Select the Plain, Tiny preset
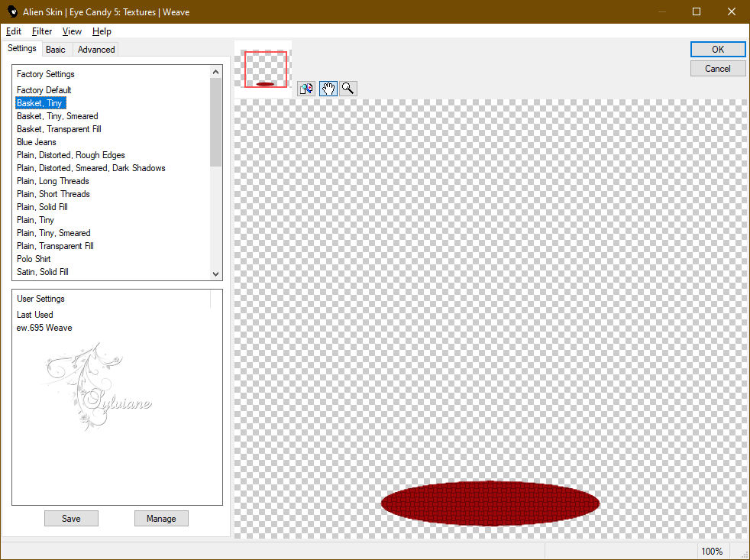Screen dimensions: 750x560 pyautogui.click(x=35, y=219)
